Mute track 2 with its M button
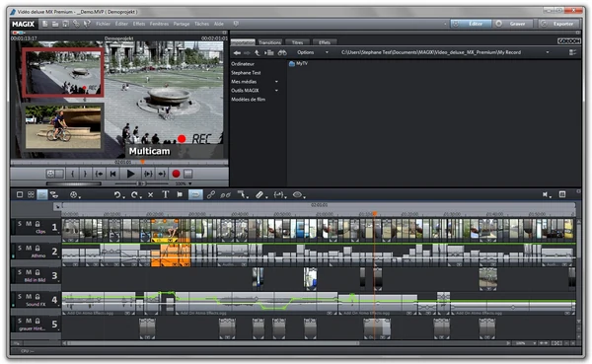Image resolution: width=592 pixels, height=364 pixels. 29,248
